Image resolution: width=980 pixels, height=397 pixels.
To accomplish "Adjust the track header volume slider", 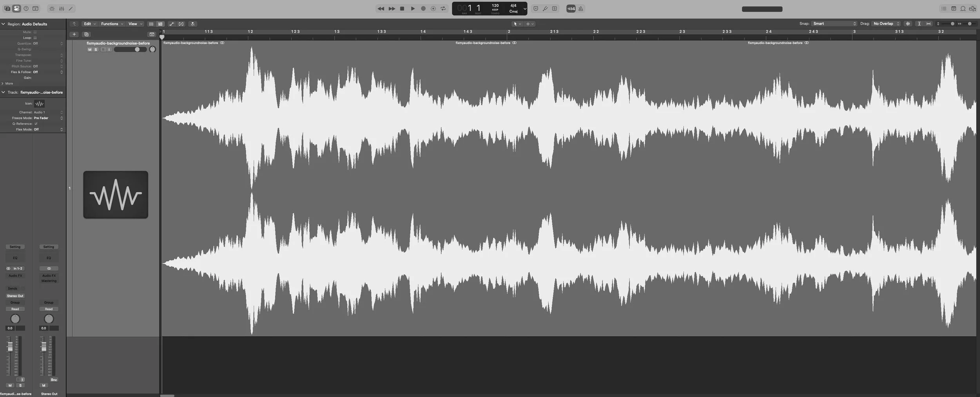I will tap(130, 49).
